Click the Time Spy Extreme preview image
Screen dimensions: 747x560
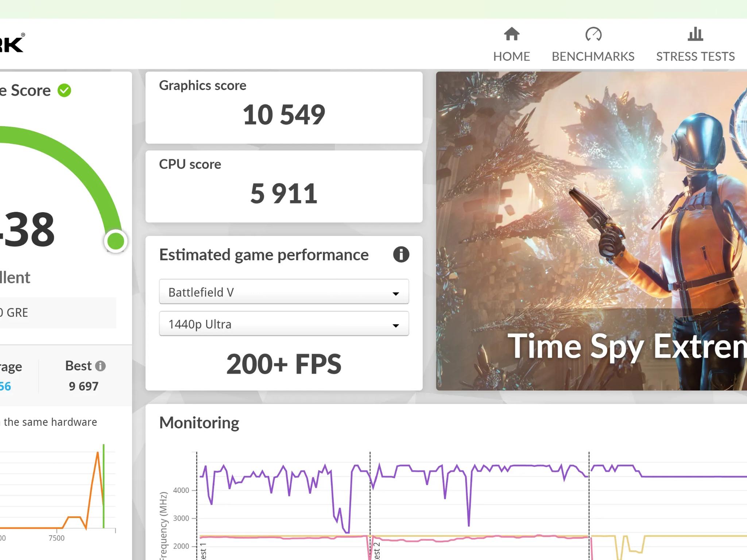[x=591, y=230]
